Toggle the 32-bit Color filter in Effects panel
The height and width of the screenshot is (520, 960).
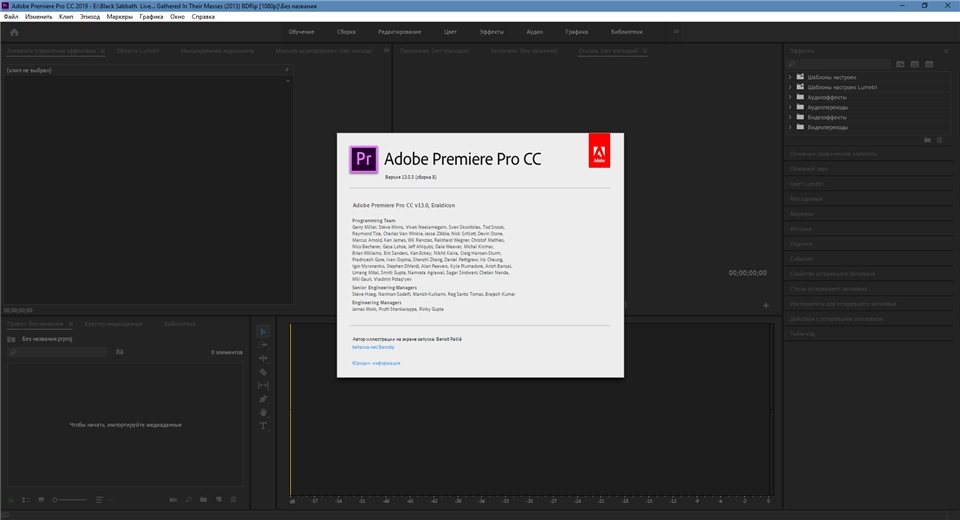tap(915, 64)
